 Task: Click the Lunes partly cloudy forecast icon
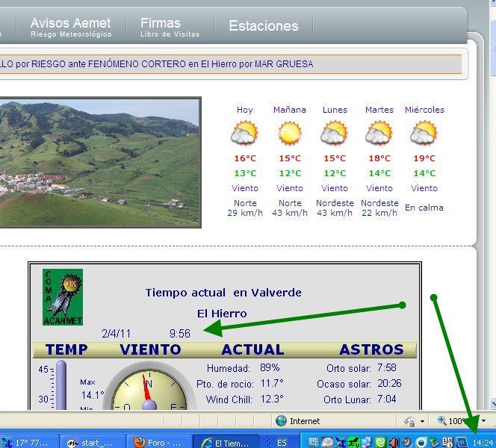pyautogui.click(x=335, y=133)
